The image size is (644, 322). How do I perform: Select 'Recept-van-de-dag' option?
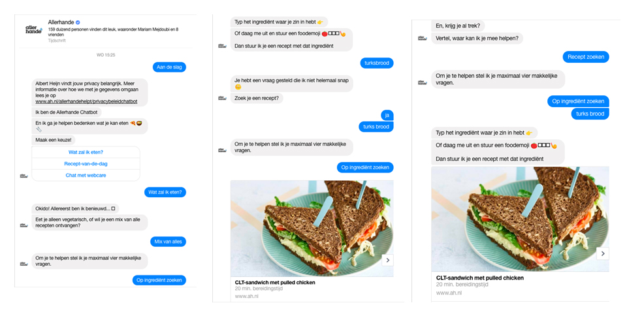pyautogui.click(x=86, y=163)
